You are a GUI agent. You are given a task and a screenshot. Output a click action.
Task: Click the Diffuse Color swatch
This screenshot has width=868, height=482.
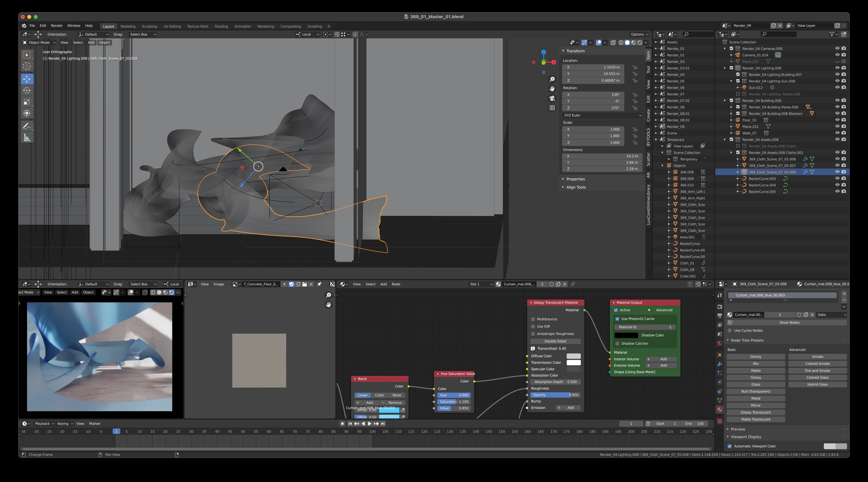point(574,356)
